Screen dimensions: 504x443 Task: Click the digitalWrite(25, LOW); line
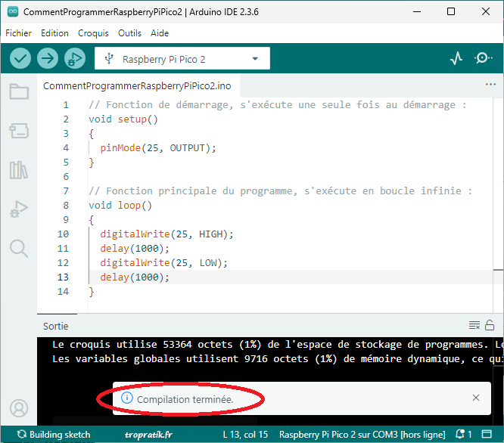tap(164, 263)
